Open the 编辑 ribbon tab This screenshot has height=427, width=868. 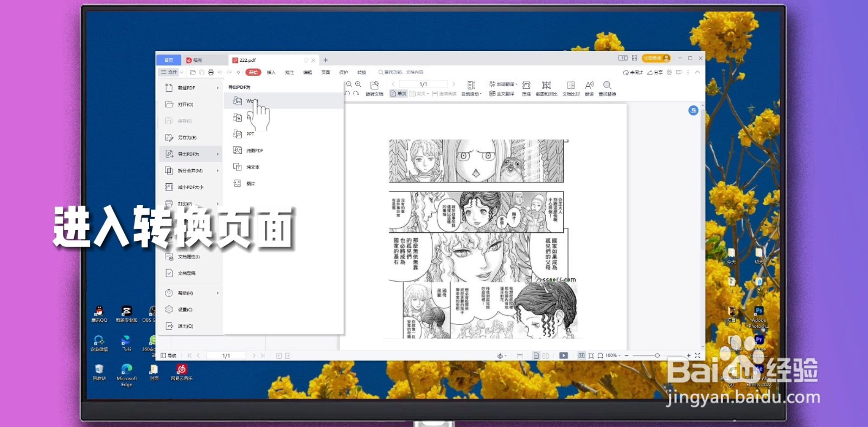pos(308,72)
